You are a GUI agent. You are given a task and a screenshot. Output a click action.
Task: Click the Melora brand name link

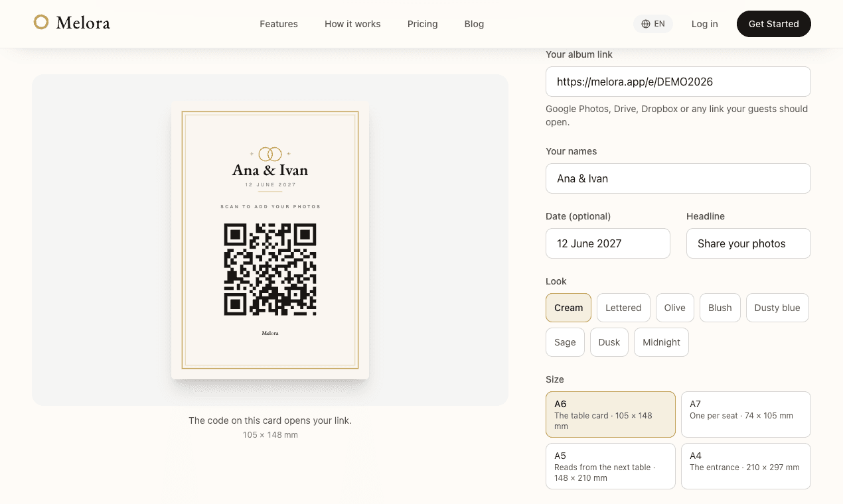coord(83,23)
